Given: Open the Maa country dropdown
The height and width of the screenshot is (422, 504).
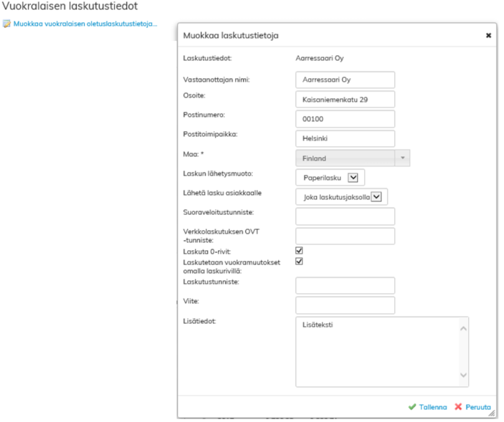Looking at the screenshot, I should click(x=352, y=158).
